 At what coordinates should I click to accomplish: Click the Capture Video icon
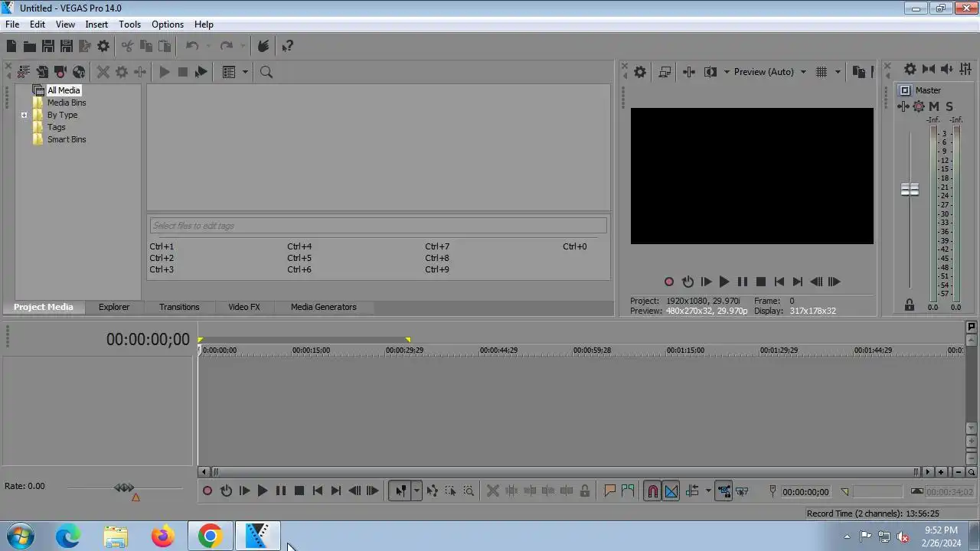[60, 72]
